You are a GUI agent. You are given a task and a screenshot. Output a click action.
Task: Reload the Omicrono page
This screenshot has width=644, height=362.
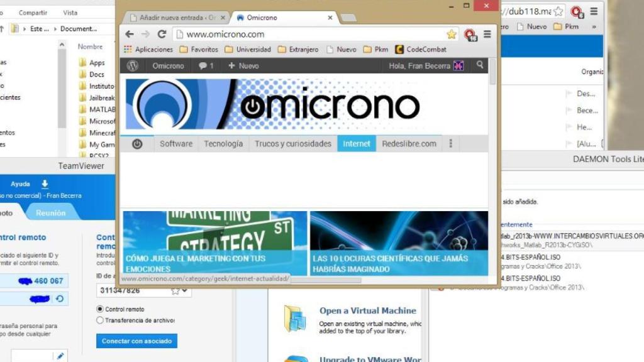pos(162,35)
